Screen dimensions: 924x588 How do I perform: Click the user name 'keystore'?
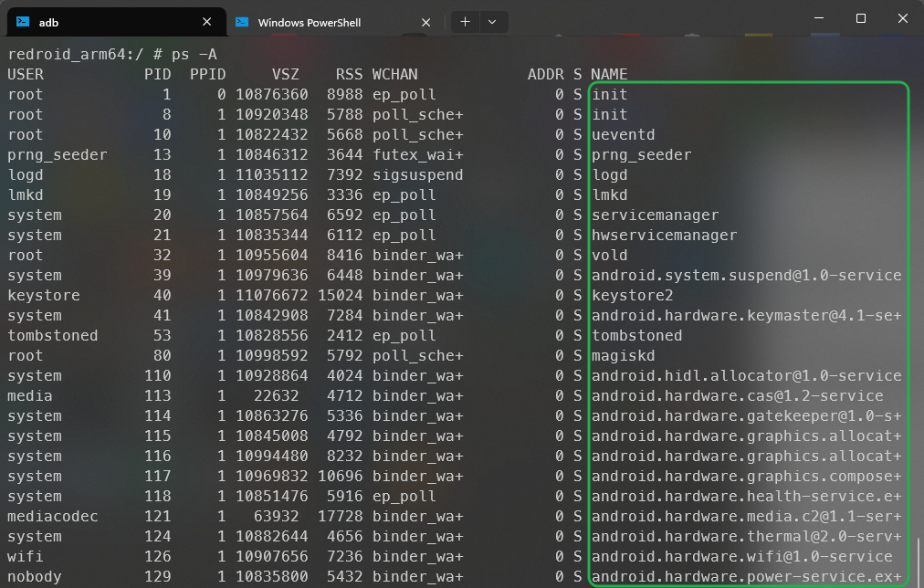[44, 295]
